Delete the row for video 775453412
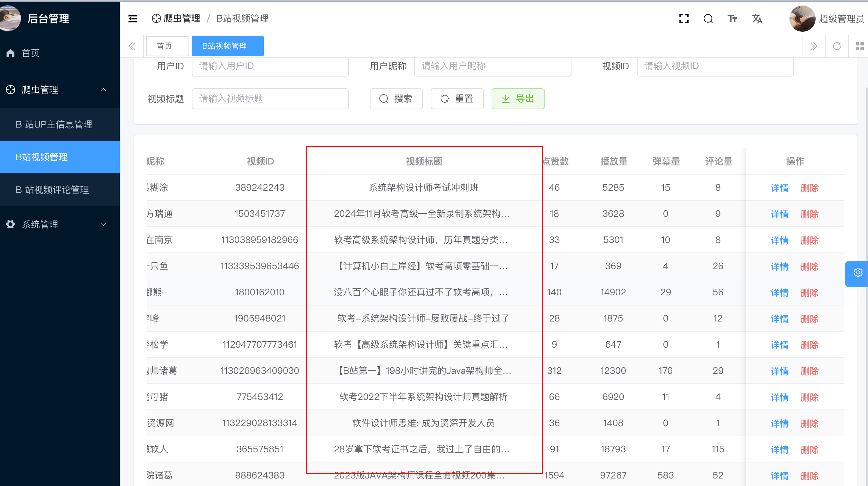 tap(809, 397)
